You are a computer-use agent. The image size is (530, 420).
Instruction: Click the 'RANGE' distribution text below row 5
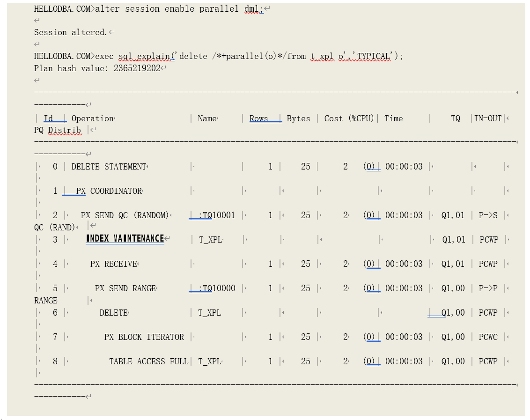45,301
